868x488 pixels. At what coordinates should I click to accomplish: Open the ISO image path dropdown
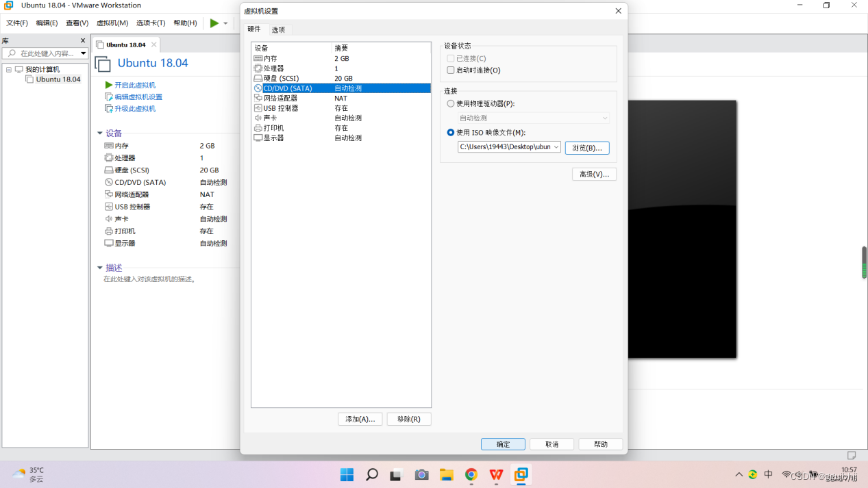556,146
